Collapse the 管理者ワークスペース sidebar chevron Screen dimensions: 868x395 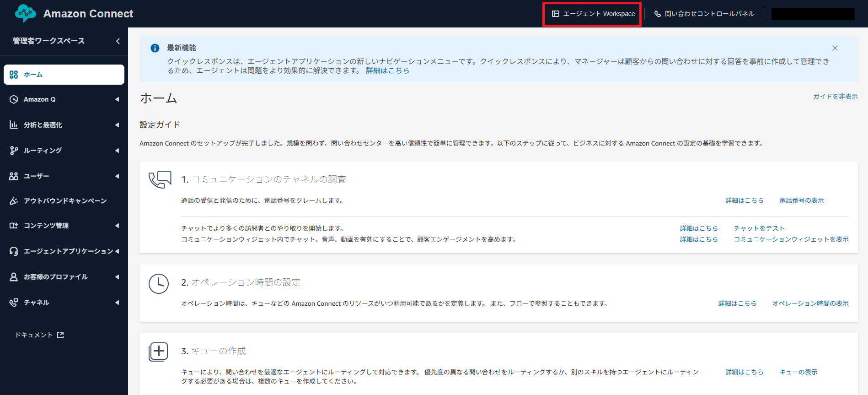(118, 41)
